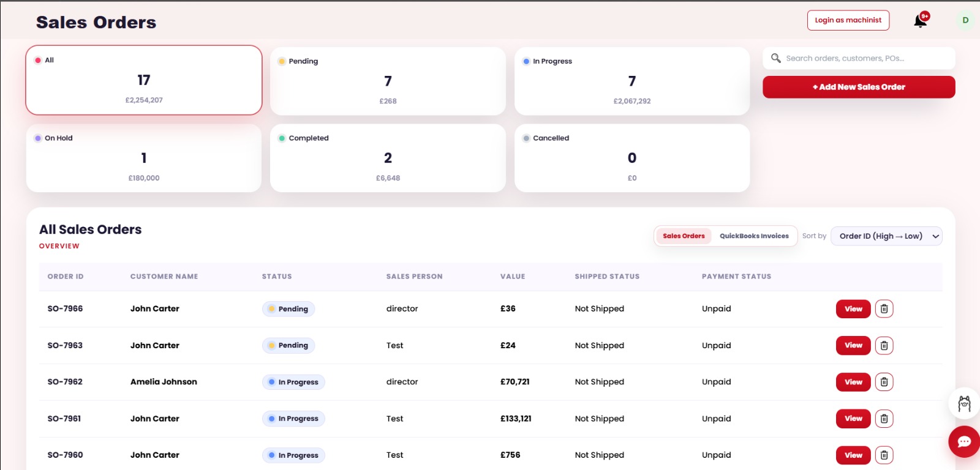
Task: Click the PAYMENT STATUS column header
Action: 736,277
